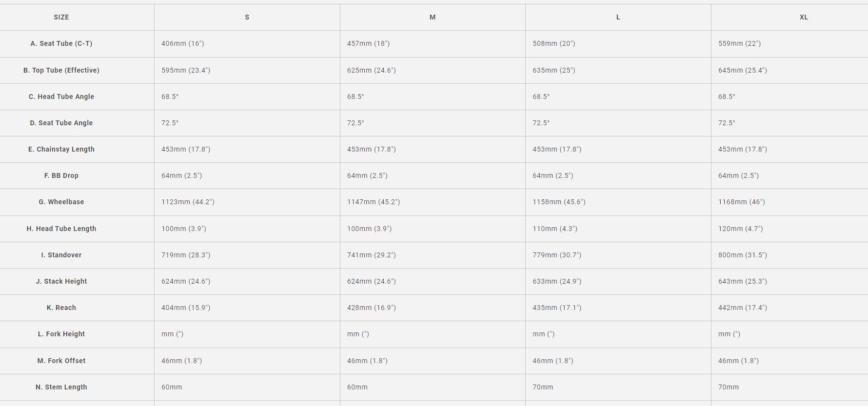Screen dimensions: 868x406
Task: Click the K. Reach row label
Action: [x=61, y=308]
